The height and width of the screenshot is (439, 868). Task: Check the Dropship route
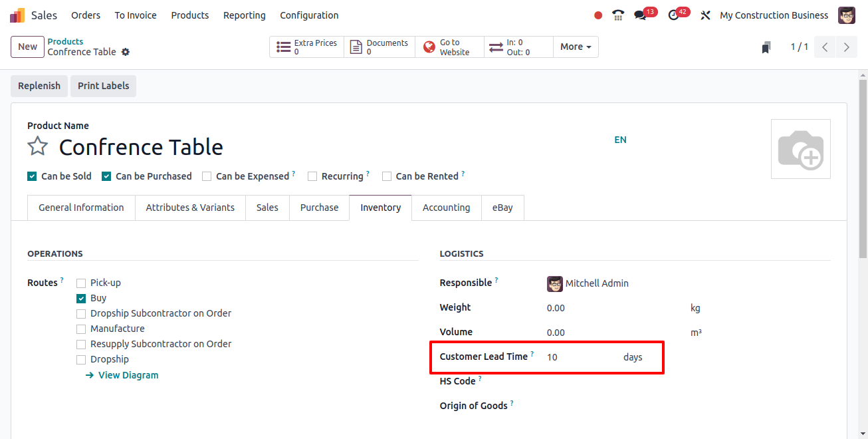click(81, 360)
